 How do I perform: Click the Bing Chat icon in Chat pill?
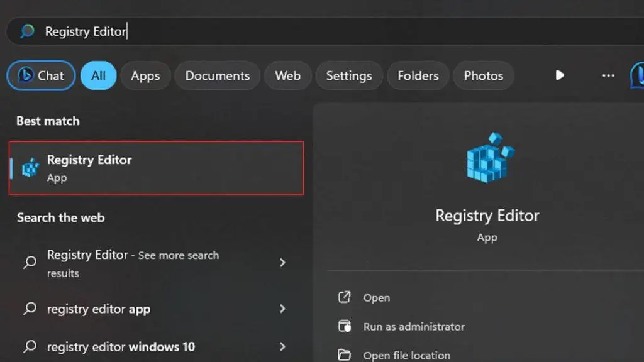[25, 75]
